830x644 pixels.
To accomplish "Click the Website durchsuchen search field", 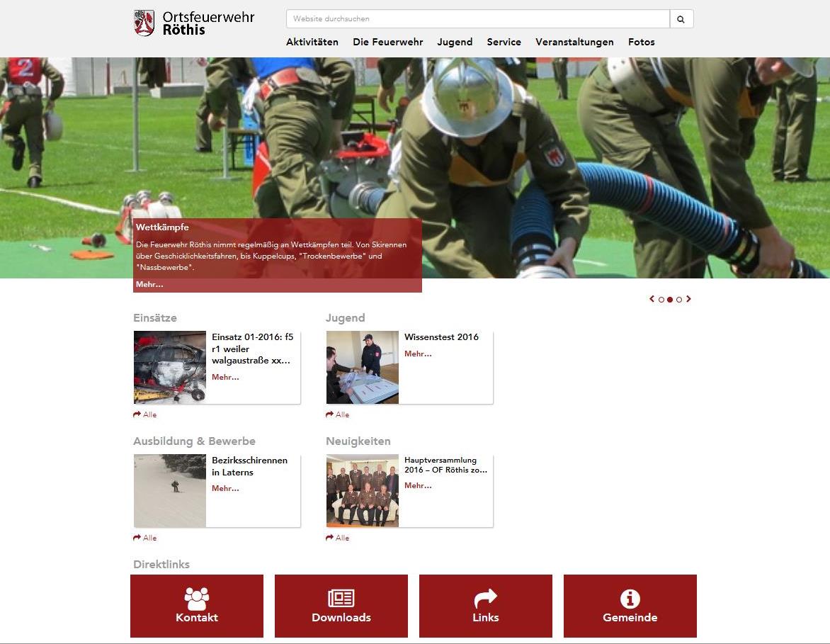I will coord(478,19).
